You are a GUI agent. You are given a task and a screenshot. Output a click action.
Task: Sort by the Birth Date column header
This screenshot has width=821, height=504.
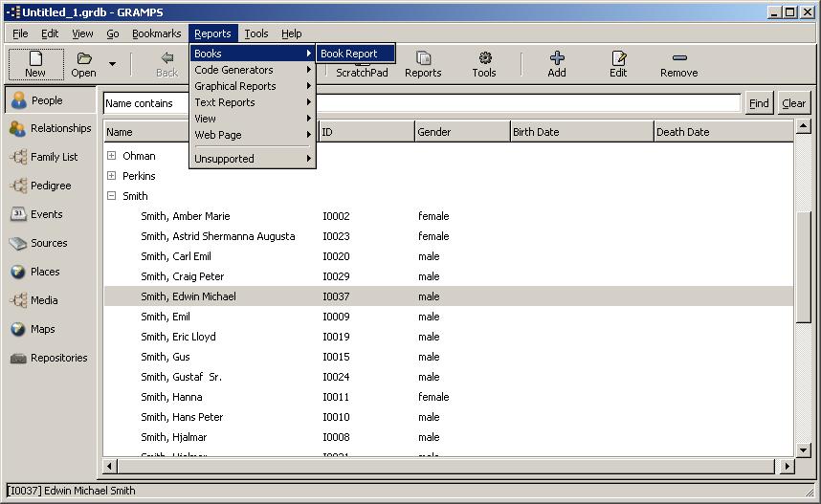[582, 132]
